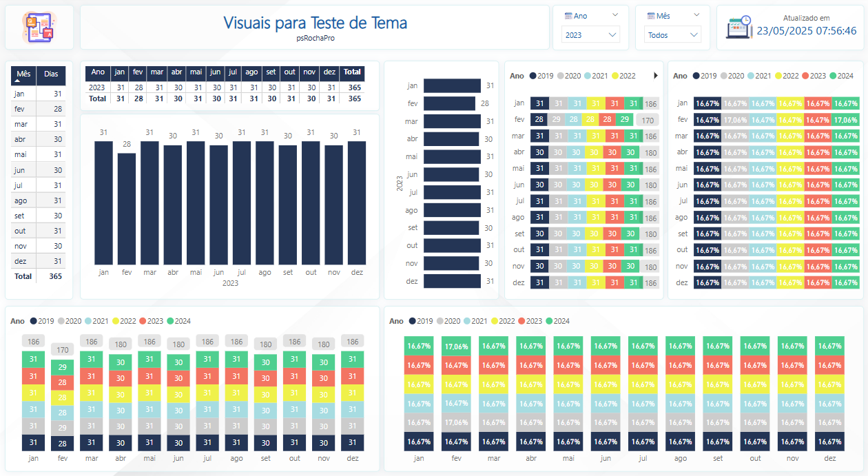
Task: Click the jan column in dark column chart
Action: [x=103, y=203]
